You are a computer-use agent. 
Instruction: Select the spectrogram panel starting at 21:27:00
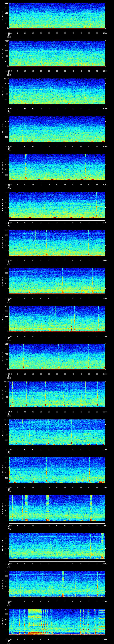[57, 508]
